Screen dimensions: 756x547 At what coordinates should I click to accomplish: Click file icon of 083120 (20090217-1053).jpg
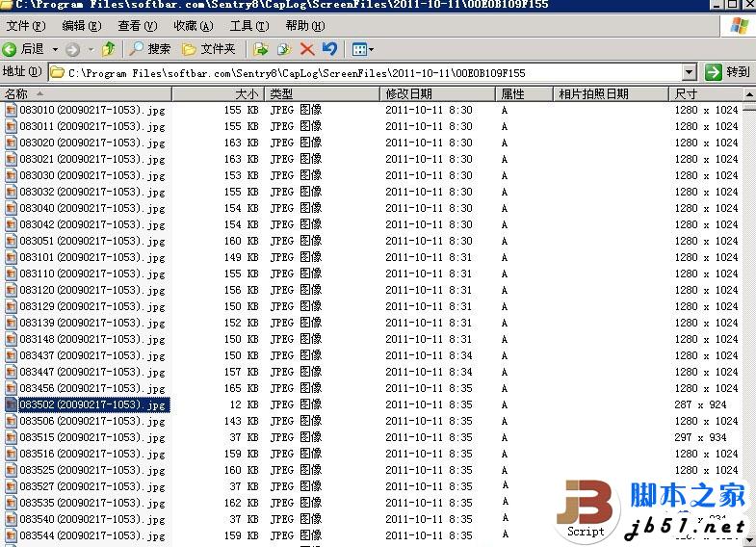click(x=11, y=290)
